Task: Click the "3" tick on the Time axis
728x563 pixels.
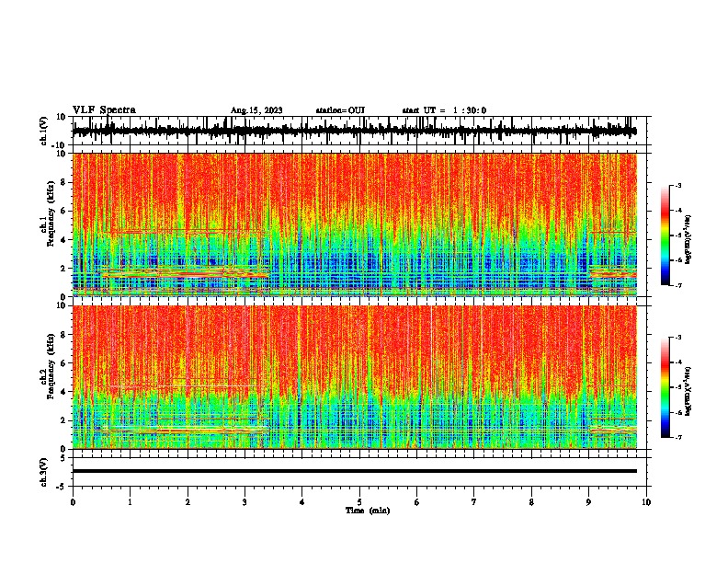Action: (x=245, y=502)
